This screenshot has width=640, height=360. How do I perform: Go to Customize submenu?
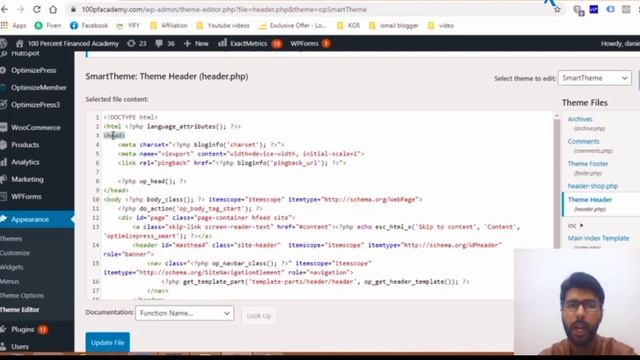click(x=15, y=253)
